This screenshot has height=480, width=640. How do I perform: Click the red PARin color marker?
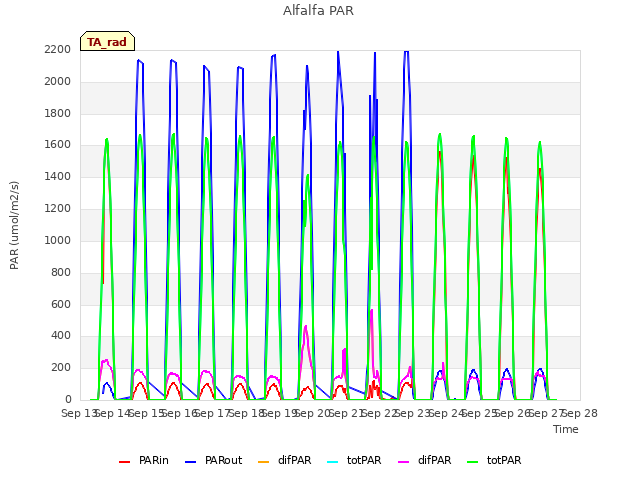[x=124, y=462]
